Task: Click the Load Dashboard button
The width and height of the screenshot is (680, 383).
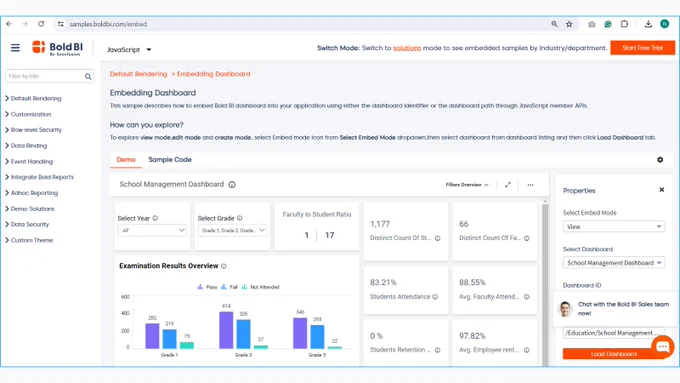Action: point(614,354)
